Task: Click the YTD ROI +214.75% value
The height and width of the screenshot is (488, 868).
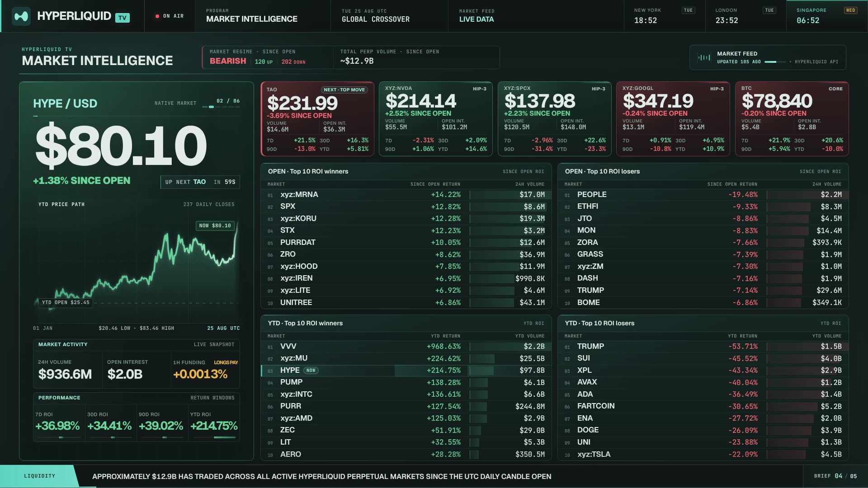Action: (214, 426)
